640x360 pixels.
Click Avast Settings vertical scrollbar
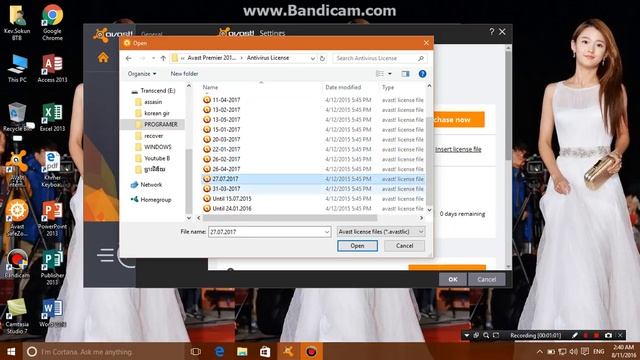508,105
